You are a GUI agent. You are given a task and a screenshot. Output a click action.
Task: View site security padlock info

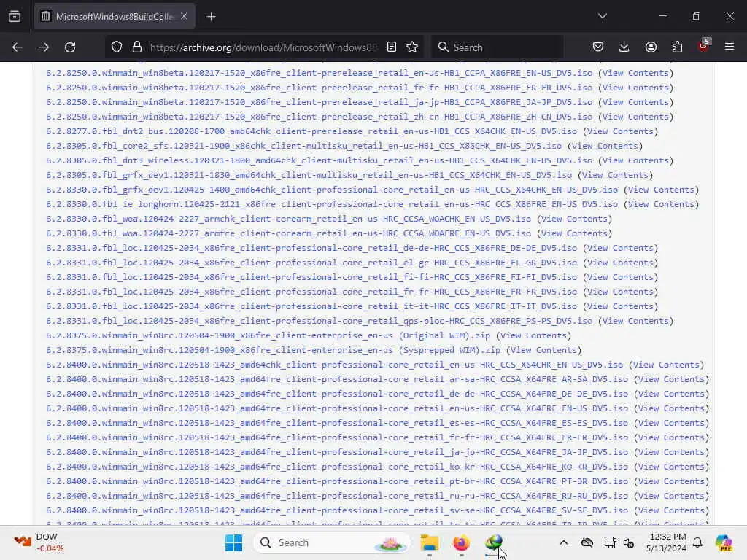pyautogui.click(x=136, y=47)
